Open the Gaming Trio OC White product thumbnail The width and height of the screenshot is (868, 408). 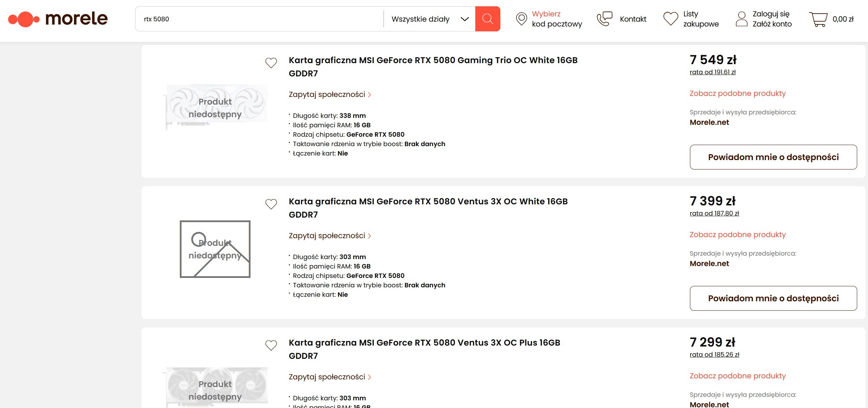coord(215,108)
